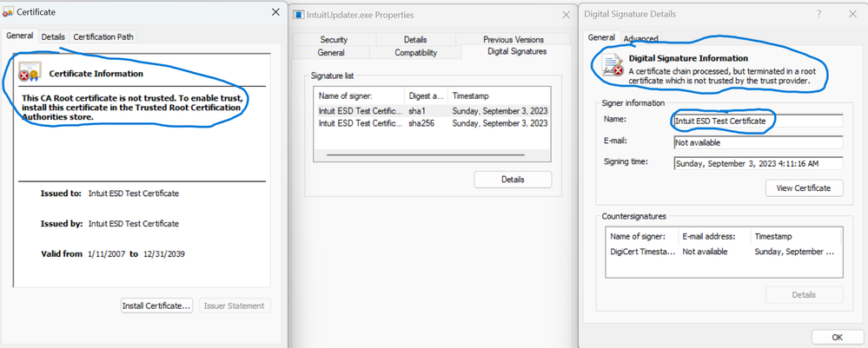Open the Compatibility tab
This screenshot has width=868, height=348.
415,53
